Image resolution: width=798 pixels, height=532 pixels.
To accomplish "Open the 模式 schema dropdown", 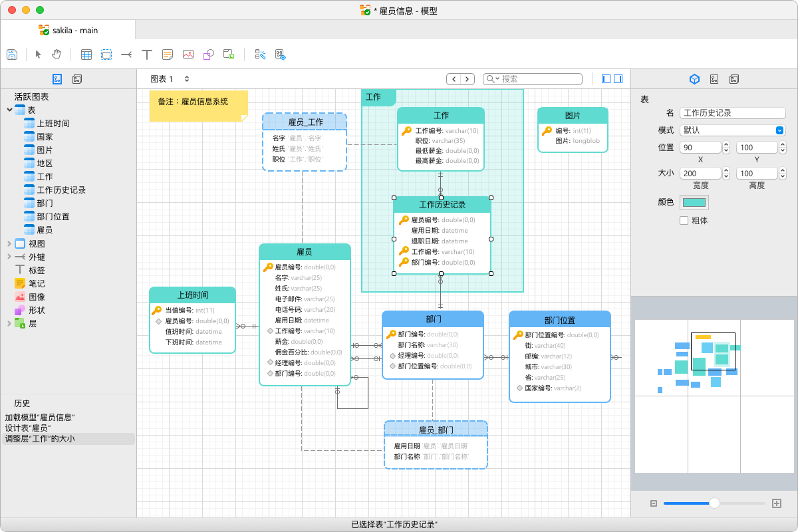I will (x=780, y=130).
